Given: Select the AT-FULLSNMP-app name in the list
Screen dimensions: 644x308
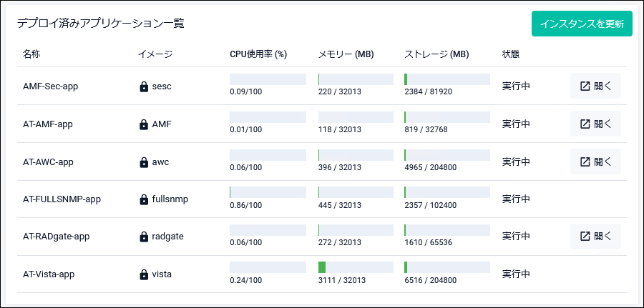Looking at the screenshot, I should (62, 199).
